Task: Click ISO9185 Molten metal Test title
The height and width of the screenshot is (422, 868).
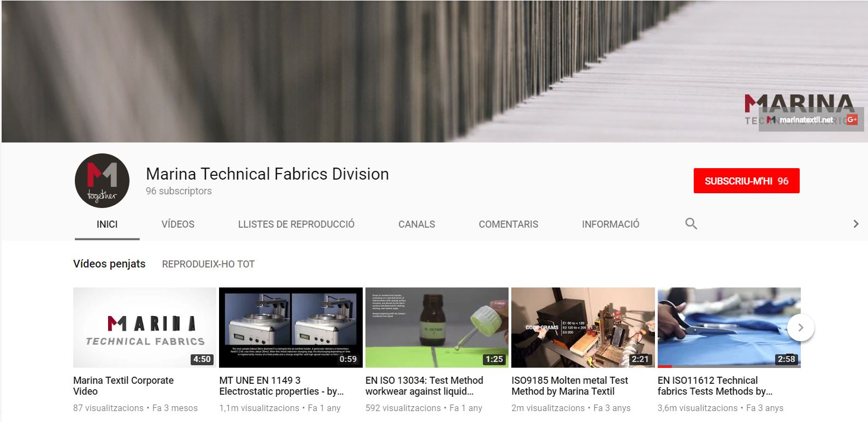Action: click(570, 386)
